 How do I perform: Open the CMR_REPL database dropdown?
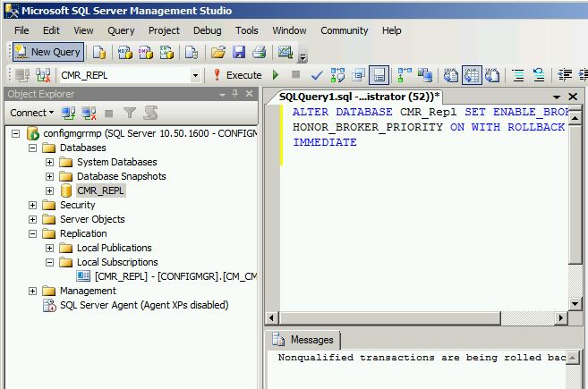tap(195, 76)
